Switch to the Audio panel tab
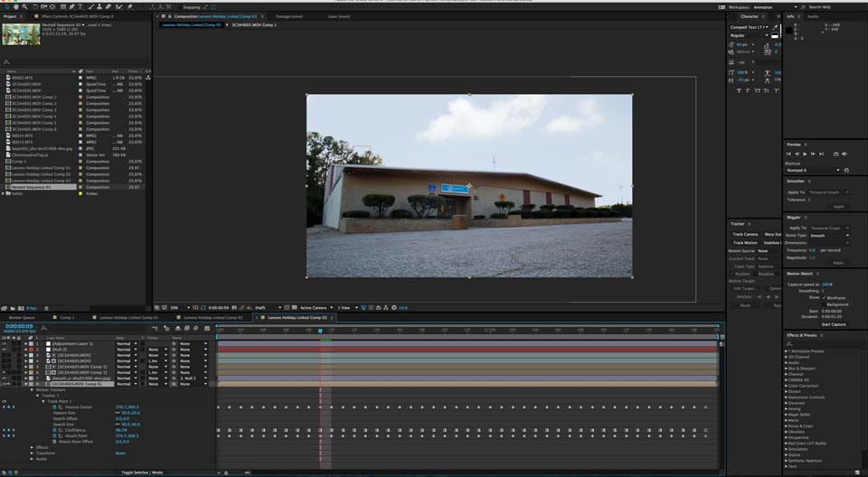The width and height of the screenshot is (868, 477). click(813, 16)
